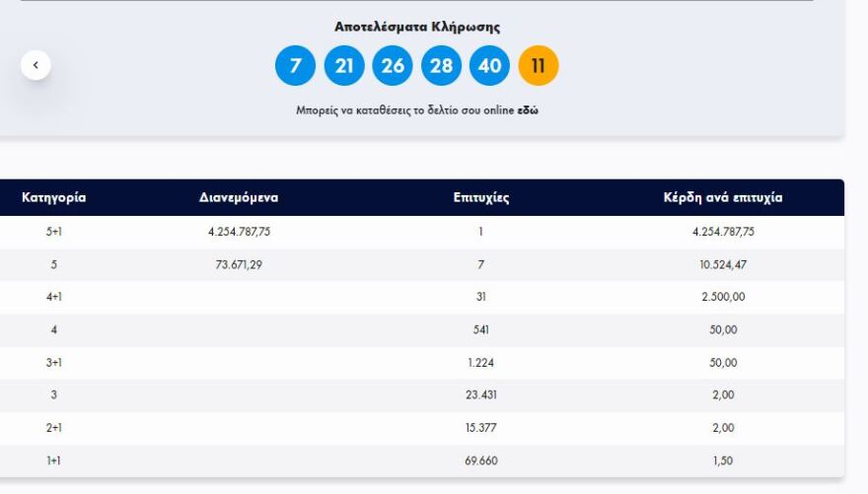Click the 'Κέρδη ανά επιτυχία' column header
Image resolution: width=868 pixels, height=494 pixels.
(723, 197)
